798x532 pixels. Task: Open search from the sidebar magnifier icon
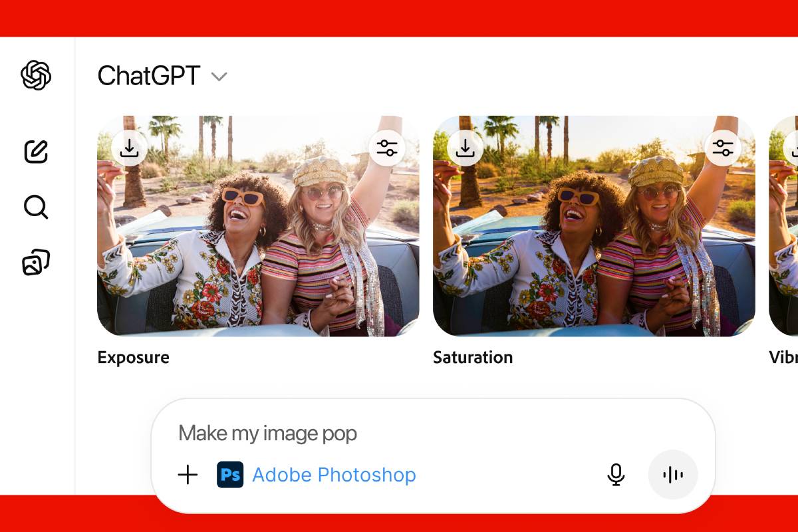(36, 207)
